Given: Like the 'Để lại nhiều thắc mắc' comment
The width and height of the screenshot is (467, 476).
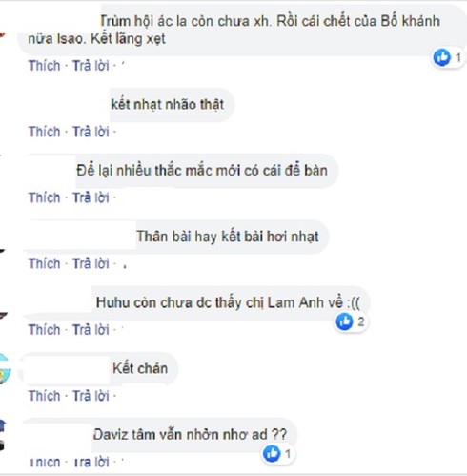Looking at the screenshot, I should tap(44, 197).
